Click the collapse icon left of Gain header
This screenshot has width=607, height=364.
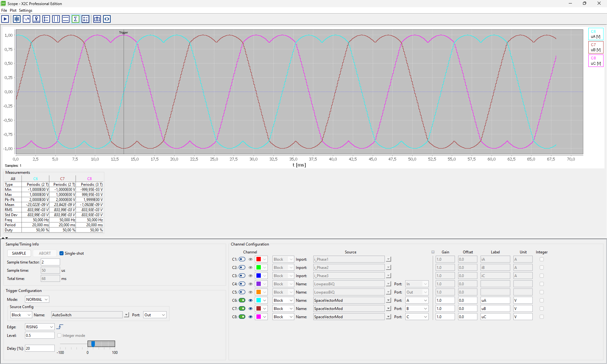click(433, 252)
